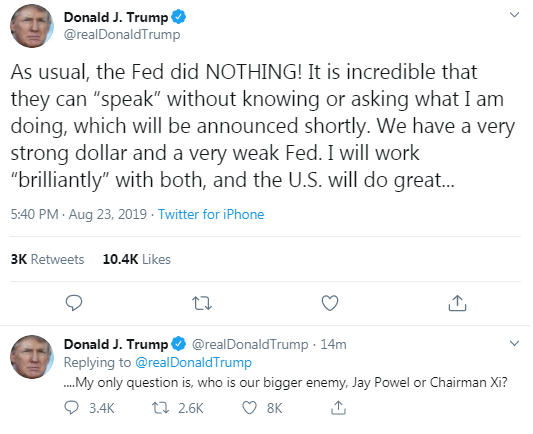533x434 pixels.
Task: Reply to the Jay Powel tweet
Action: coord(72,408)
